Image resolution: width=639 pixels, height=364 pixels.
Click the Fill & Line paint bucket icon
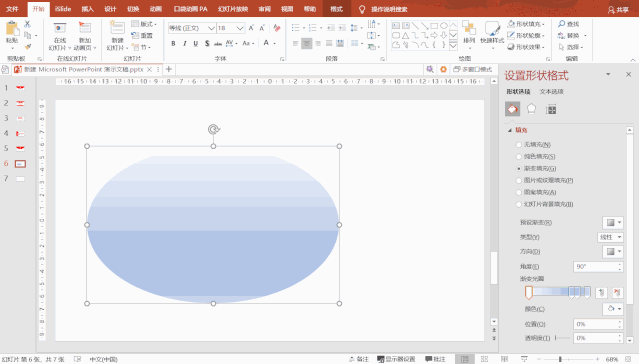pos(513,109)
